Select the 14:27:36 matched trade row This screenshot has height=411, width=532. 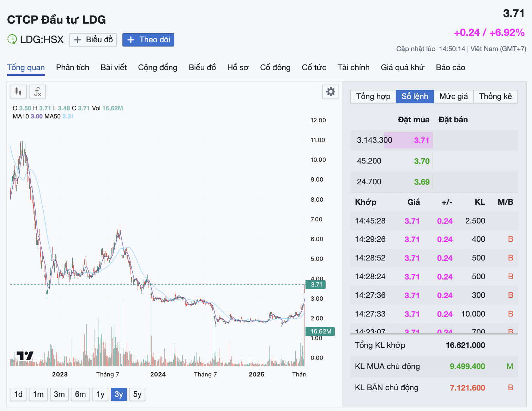tap(434, 295)
